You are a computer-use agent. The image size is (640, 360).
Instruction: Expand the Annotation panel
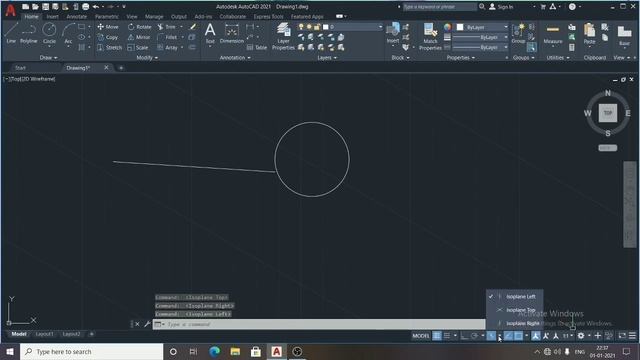click(x=235, y=58)
